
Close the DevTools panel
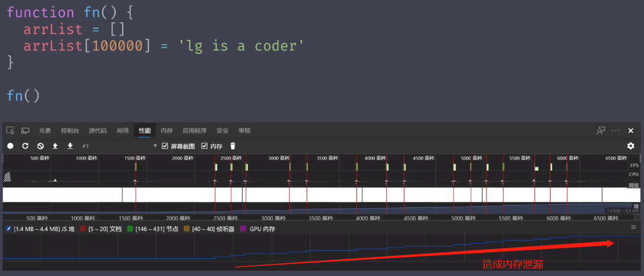pyautogui.click(x=631, y=131)
